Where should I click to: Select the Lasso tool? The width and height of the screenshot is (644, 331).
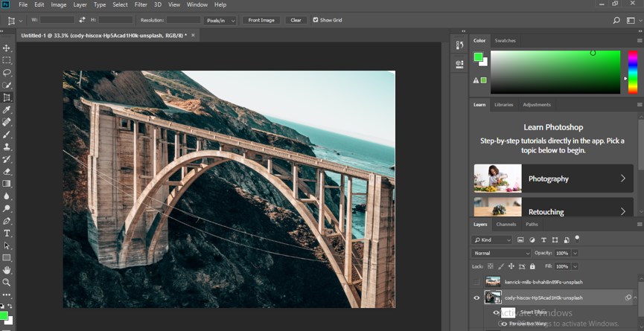click(x=7, y=73)
